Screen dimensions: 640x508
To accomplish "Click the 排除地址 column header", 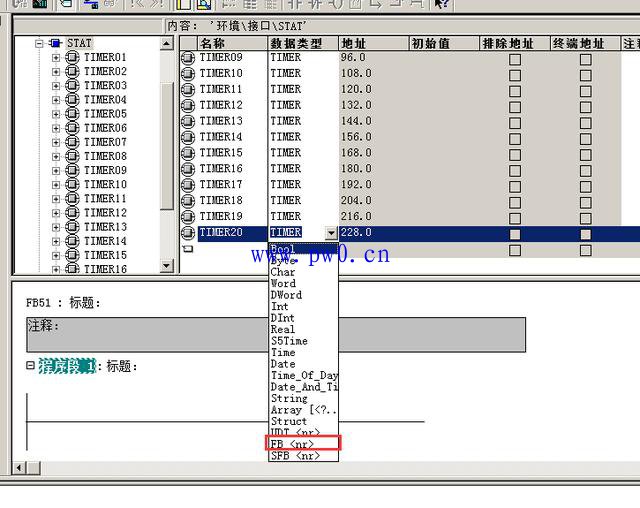I will (515, 43).
